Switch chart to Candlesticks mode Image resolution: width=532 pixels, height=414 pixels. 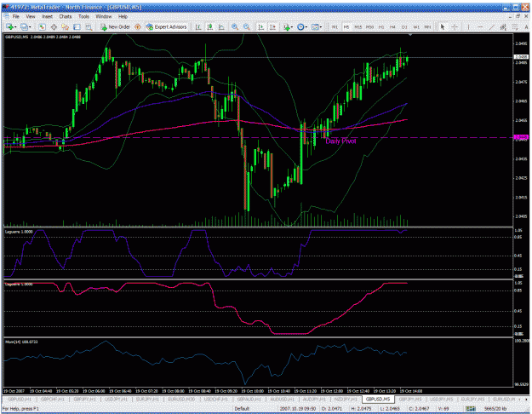tap(210, 26)
